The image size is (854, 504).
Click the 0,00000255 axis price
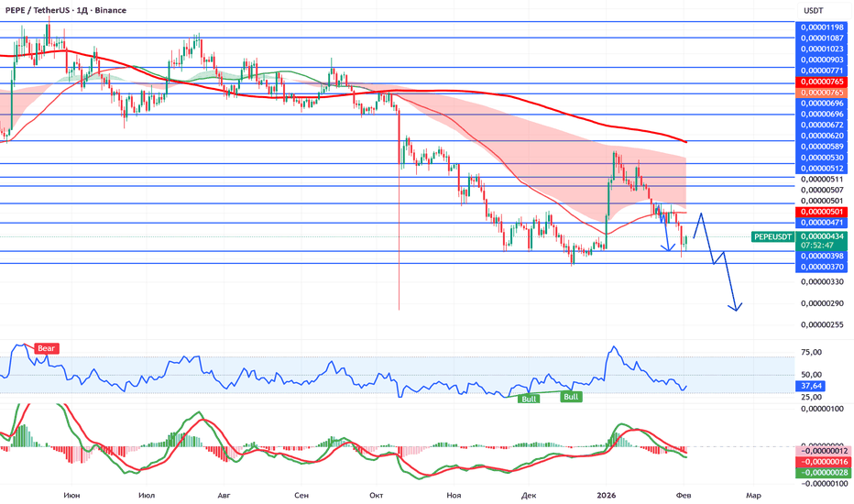pos(823,324)
